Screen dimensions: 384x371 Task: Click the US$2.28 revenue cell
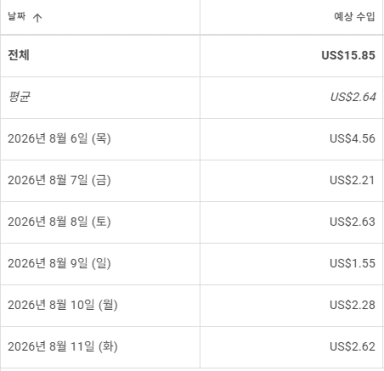click(x=352, y=305)
